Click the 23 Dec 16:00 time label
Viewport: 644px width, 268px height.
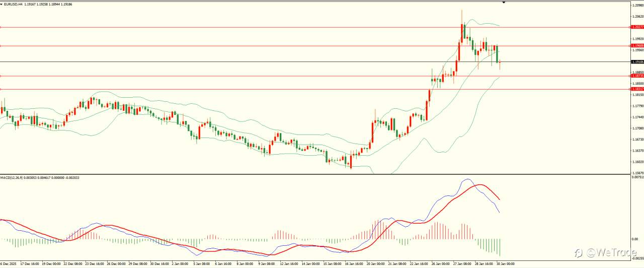(x=95, y=263)
